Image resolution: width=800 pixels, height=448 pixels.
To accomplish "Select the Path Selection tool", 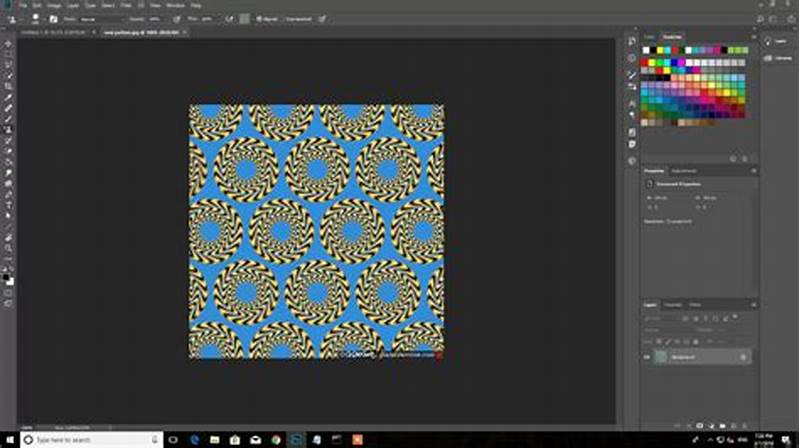I will coord(8,215).
